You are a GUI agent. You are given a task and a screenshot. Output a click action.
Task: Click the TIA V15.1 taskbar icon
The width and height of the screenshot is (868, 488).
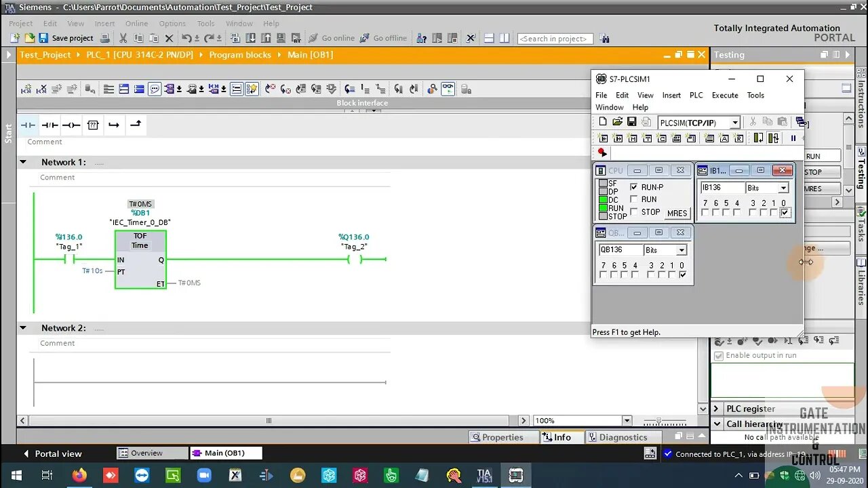(x=484, y=475)
